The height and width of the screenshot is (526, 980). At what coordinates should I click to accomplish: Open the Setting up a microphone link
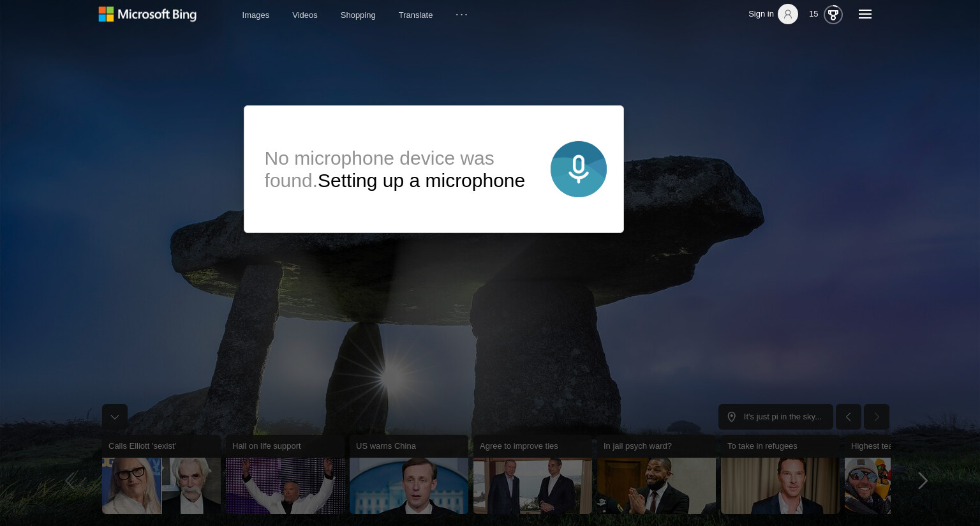click(x=421, y=181)
